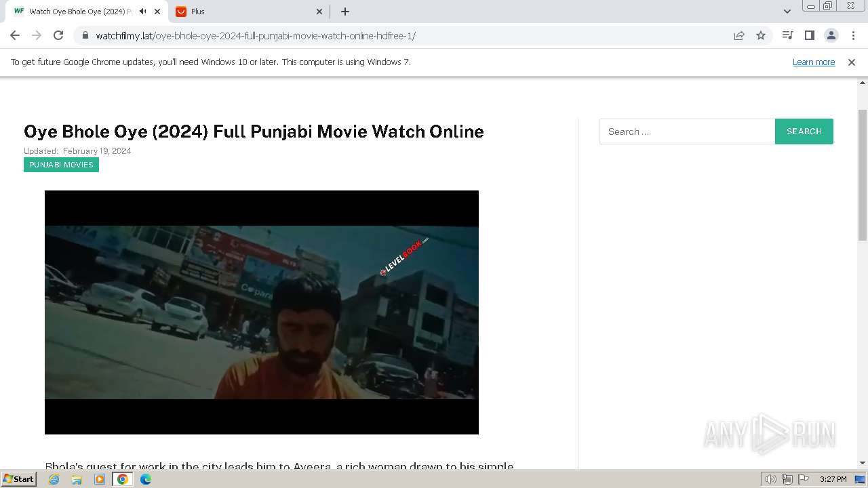Image resolution: width=868 pixels, height=488 pixels.
Task: Open the Windows Start menu
Action: click(19, 479)
